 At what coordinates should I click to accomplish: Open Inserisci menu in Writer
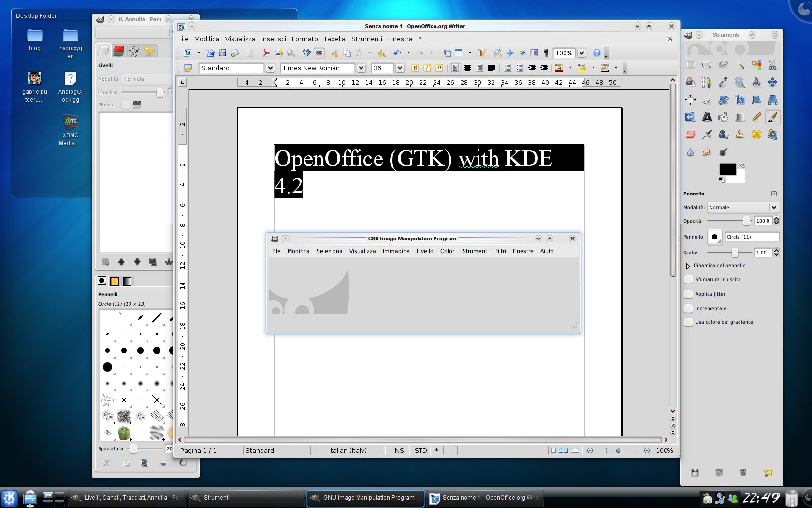click(x=274, y=39)
